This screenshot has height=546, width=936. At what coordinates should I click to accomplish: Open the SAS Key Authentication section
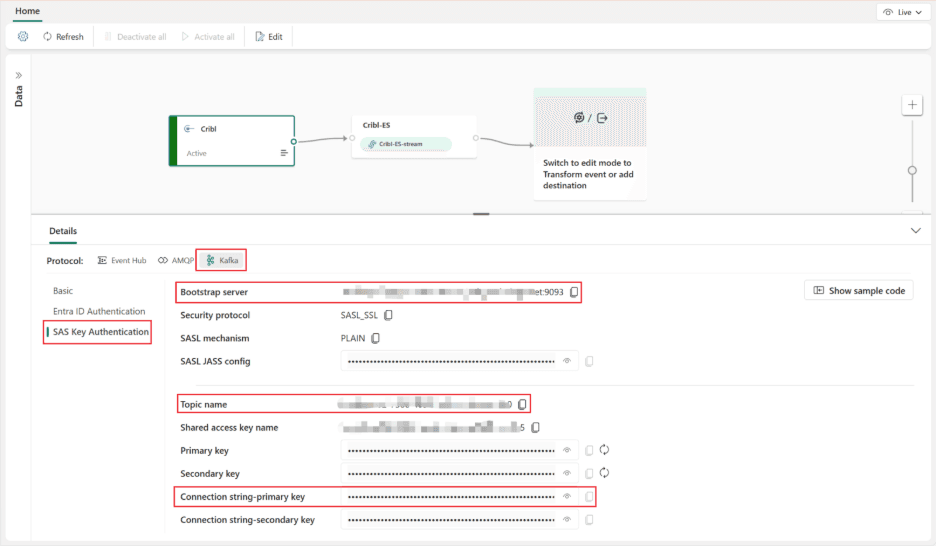100,332
